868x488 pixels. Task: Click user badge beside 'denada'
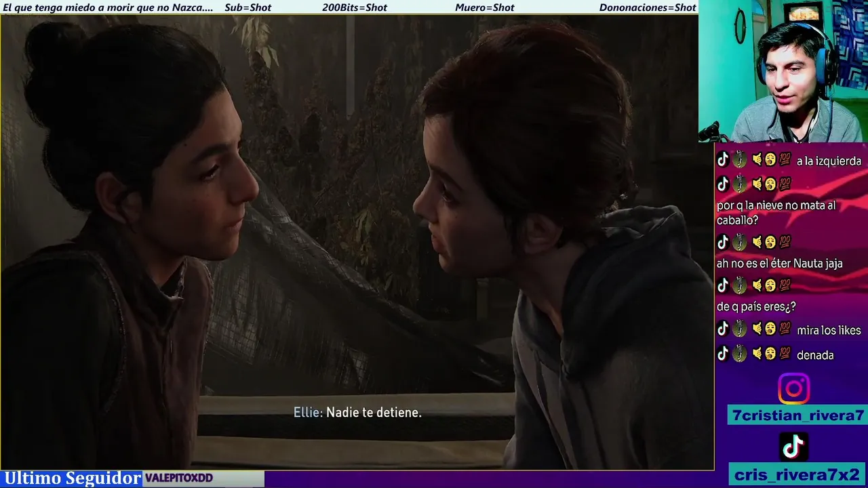pos(740,353)
